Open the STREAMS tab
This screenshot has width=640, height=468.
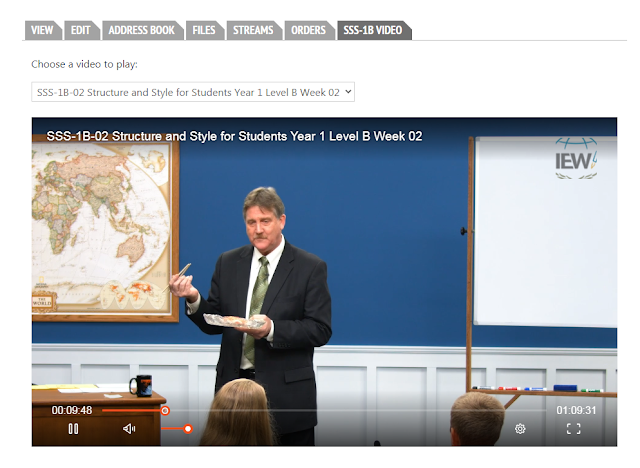coord(253,30)
